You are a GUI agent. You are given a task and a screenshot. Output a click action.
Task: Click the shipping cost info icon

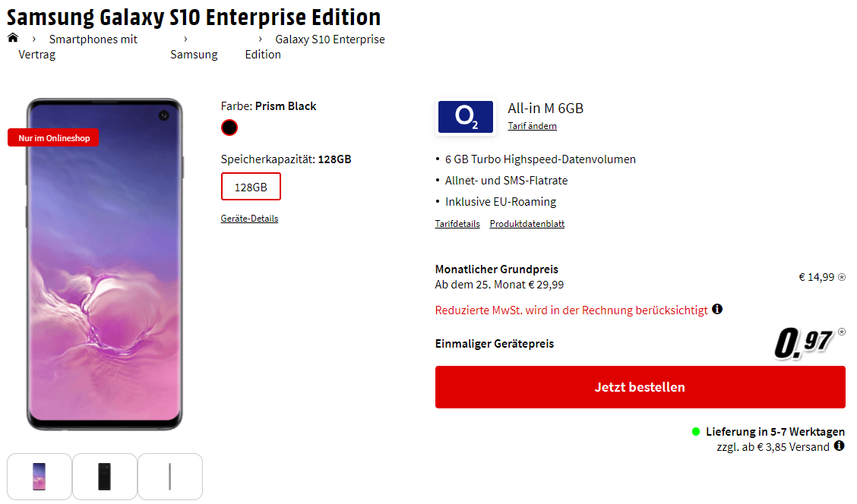tap(839, 446)
